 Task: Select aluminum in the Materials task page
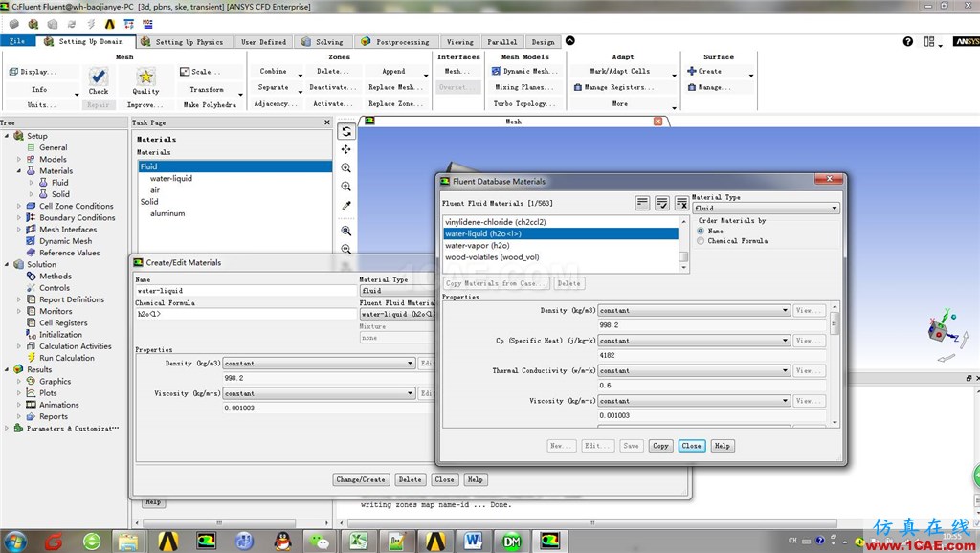click(x=167, y=213)
